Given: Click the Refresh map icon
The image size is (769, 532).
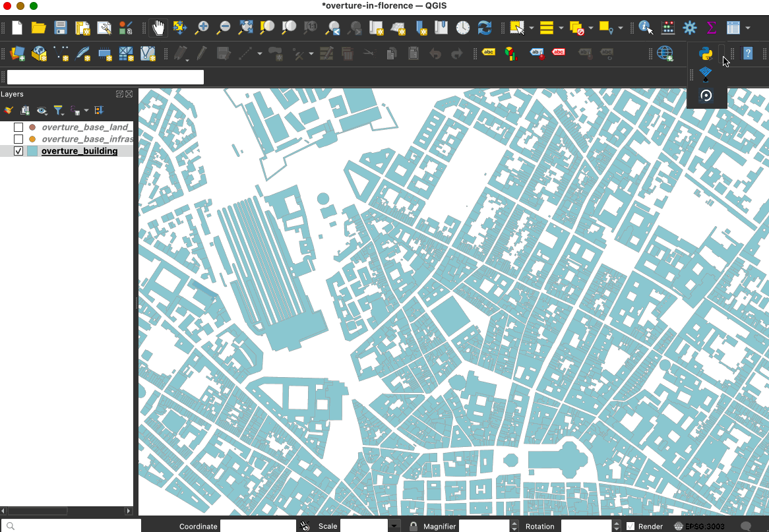Looking at the screenshot, I should (x=485, y=28).
